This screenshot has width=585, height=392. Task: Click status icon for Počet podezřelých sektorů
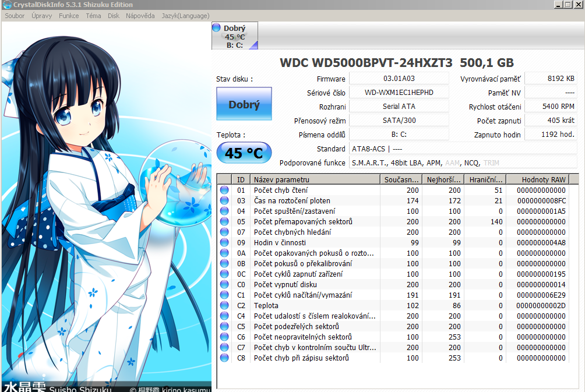point(224,326)
